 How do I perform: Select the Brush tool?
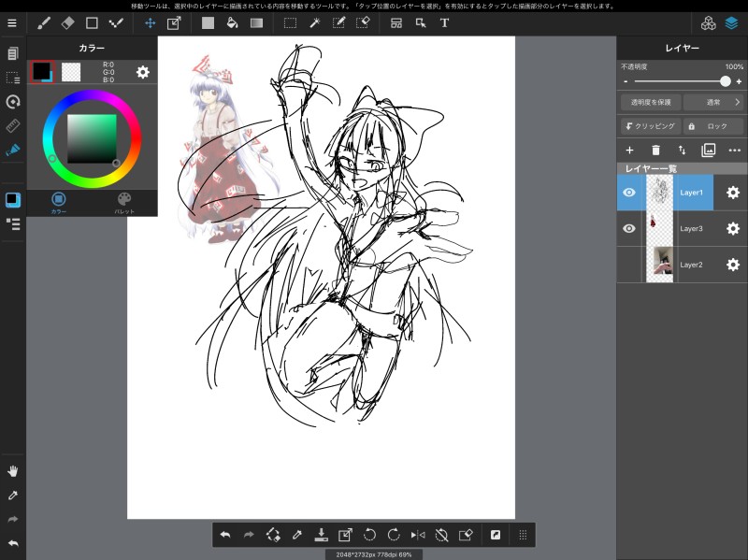pos(44,22)
